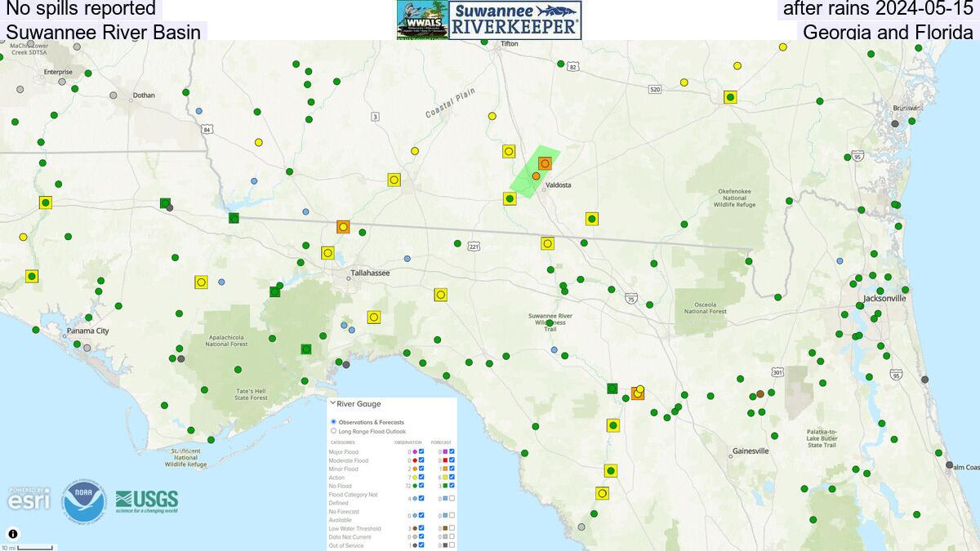Select orange circle gauge inside green highlighted area
This screenshot has height=551, width=980.
pyautogui.click(x=536, y=176)
